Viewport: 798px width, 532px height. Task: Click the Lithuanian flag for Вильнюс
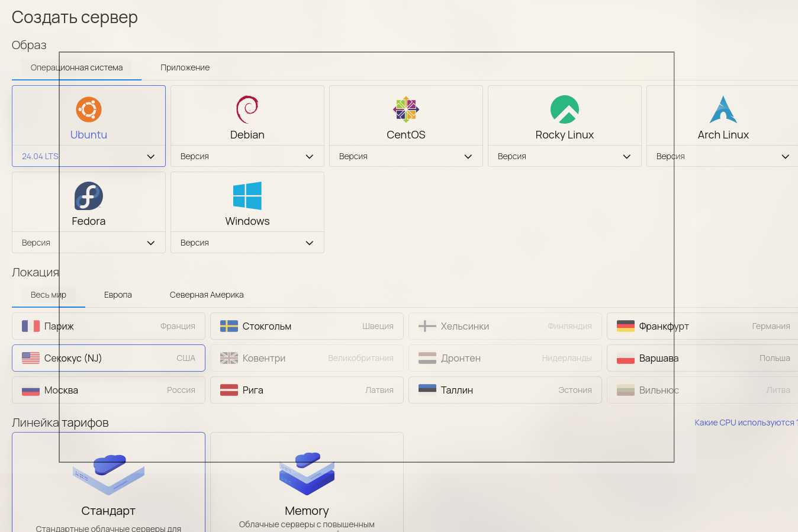[626, 390]
